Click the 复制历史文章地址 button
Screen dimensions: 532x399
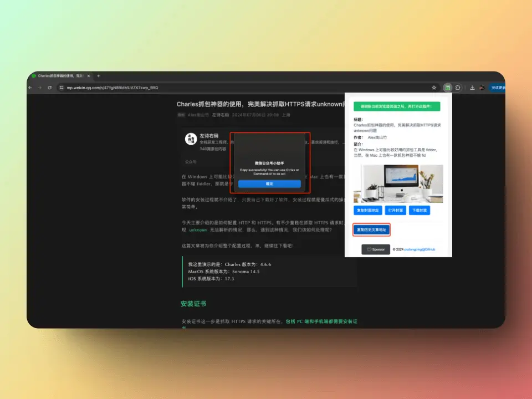[x=371, y=229]
